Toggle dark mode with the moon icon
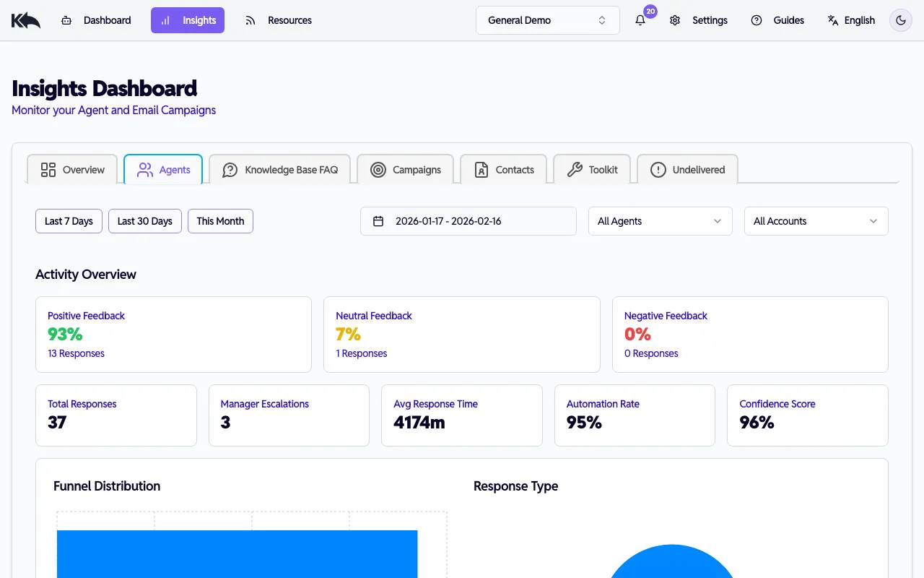The height and width of the screenshot is (578, 924). (x=900, y=20)
